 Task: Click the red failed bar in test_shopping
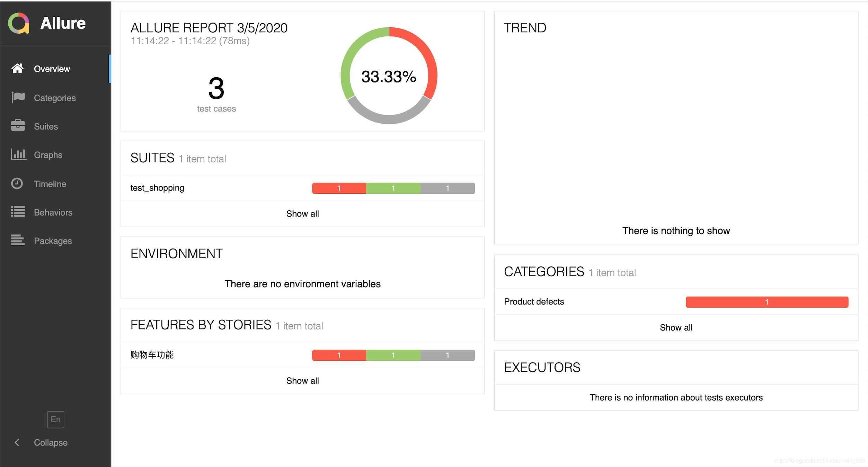[339, 187]
